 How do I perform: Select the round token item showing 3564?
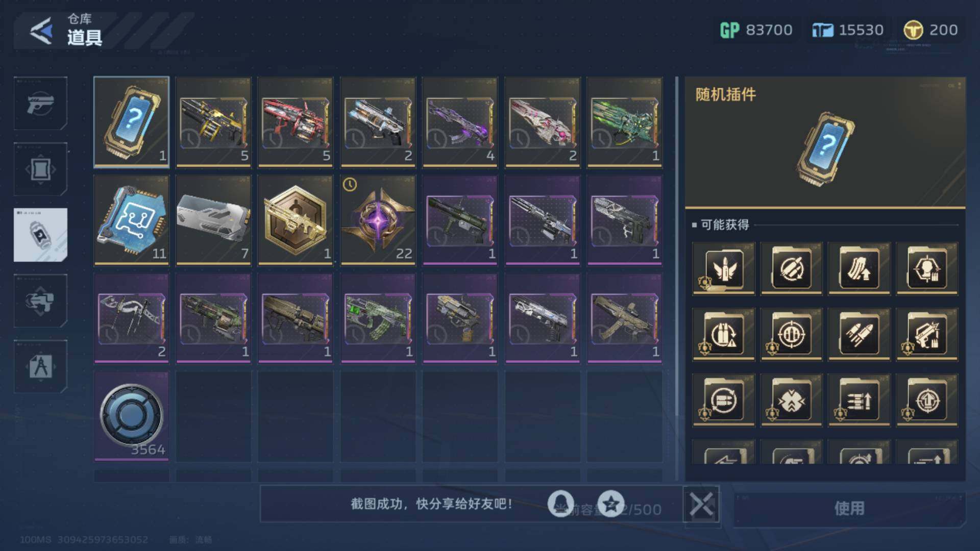tap(131, 416)
